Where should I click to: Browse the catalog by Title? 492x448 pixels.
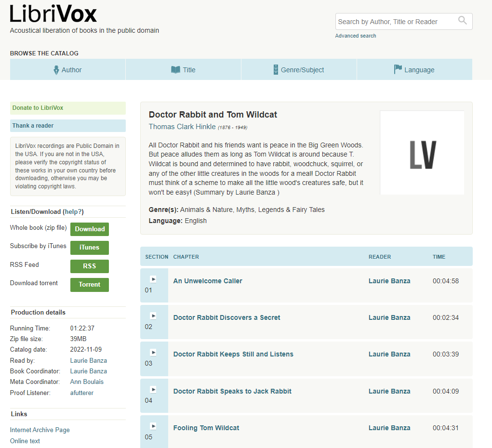pyautogui.click(x=183, y=70)
